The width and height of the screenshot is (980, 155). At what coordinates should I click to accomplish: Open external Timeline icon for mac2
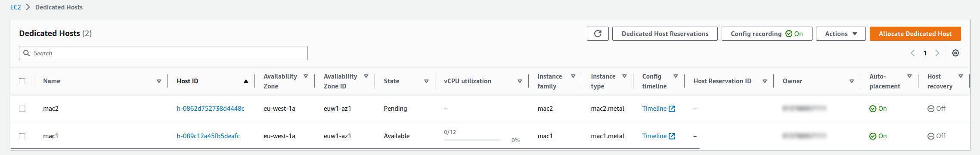point(672,109)
